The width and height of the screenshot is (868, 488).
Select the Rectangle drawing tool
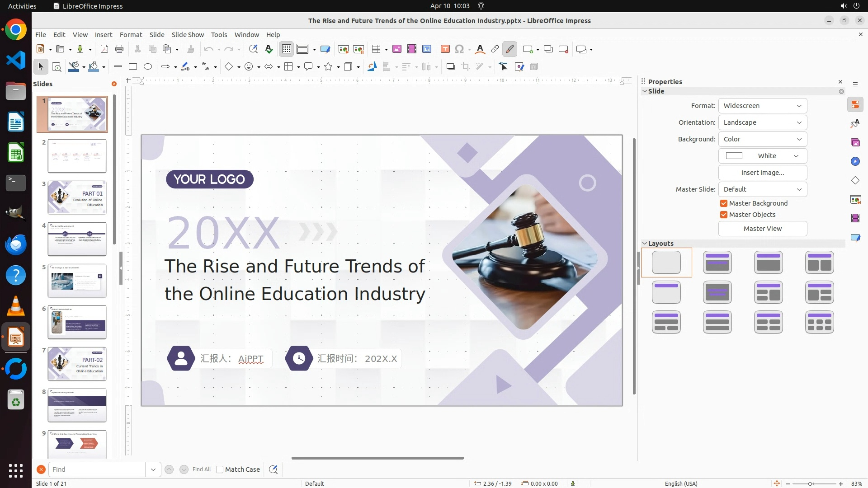[133, 67]
